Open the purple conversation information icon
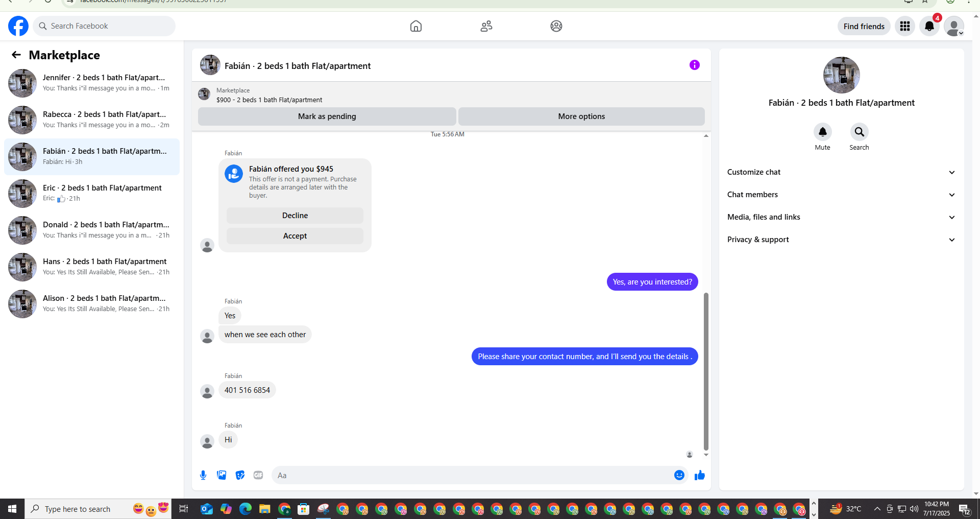980x519 pixels. 694,65
